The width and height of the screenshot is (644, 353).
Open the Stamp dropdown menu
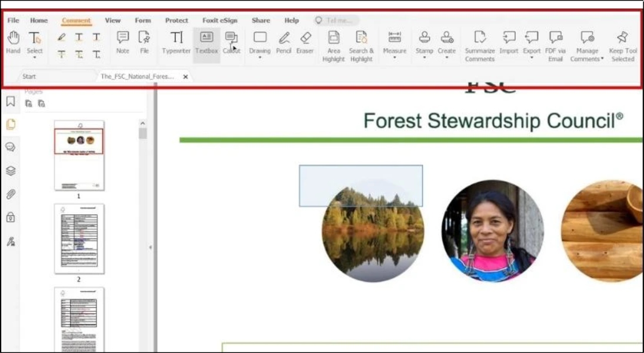424,57
